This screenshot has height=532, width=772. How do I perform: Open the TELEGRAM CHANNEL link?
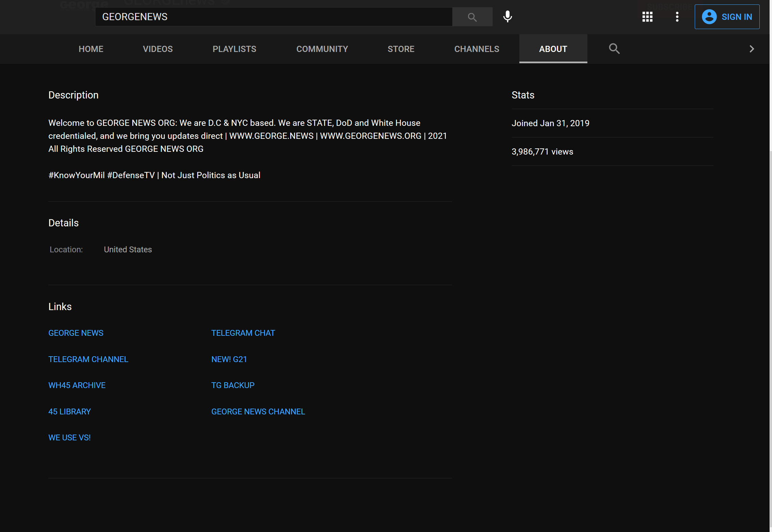(88, 359)
